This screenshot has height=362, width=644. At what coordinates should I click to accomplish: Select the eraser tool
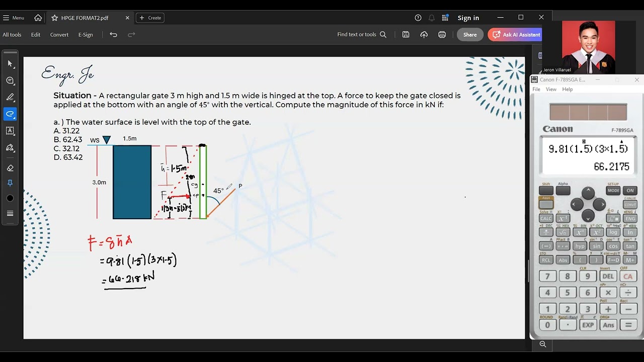[10, 168]
